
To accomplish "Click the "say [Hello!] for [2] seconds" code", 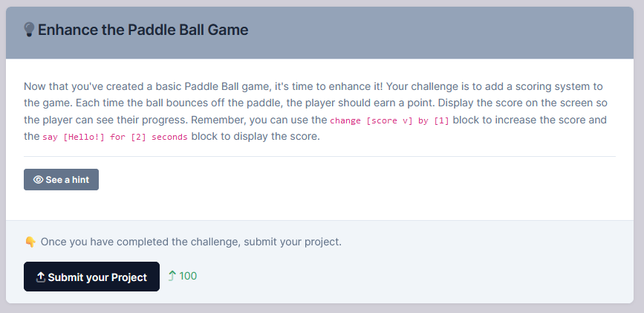I will 115,138.
